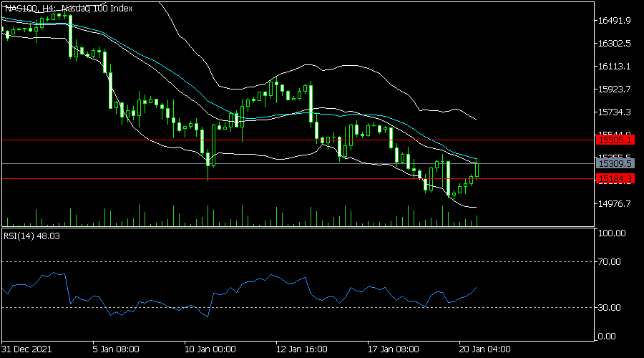Click the chart title NAS100, H4: Nasdaq 100 Index
Screen dimensions: 644x358
click(69, 9)
